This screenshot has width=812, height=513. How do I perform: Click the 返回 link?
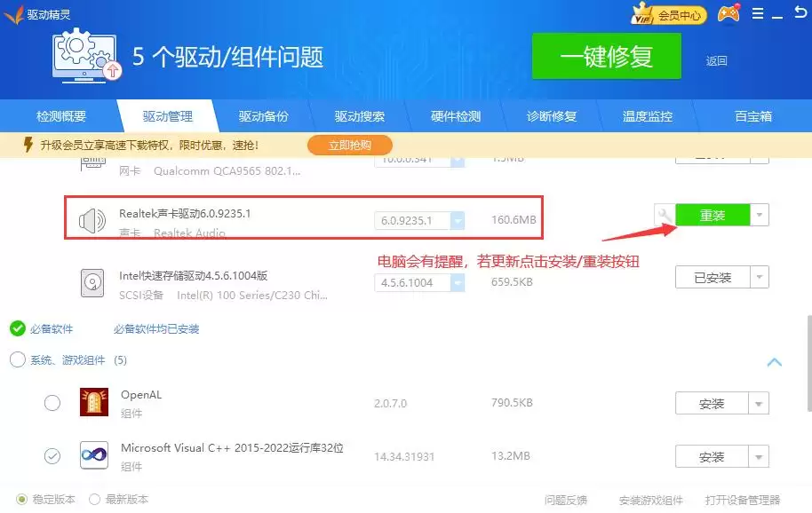(717, 61)
